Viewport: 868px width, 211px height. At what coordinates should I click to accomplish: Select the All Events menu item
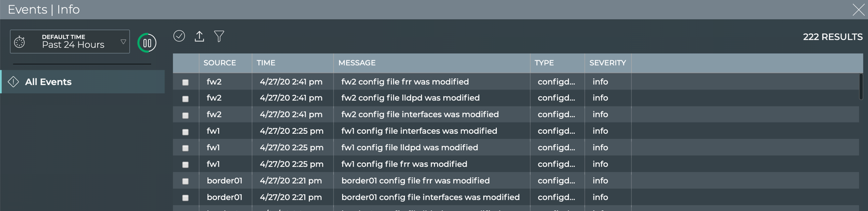coord(48,82)
